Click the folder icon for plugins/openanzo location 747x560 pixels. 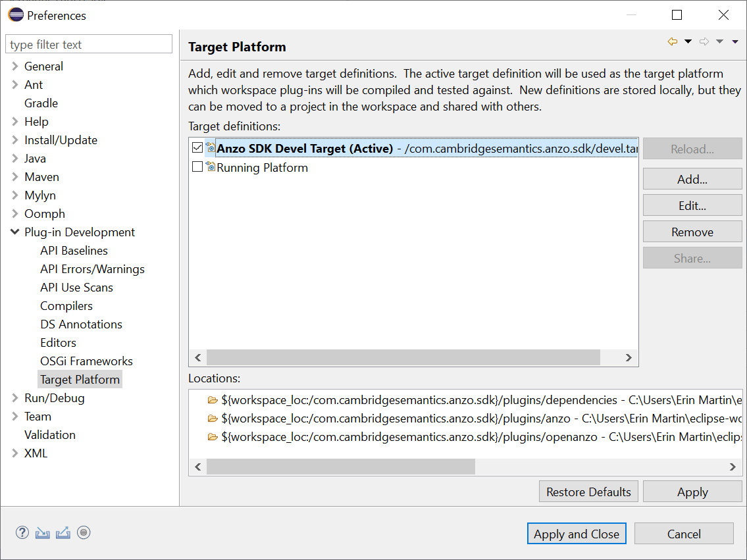coord(213,437)
